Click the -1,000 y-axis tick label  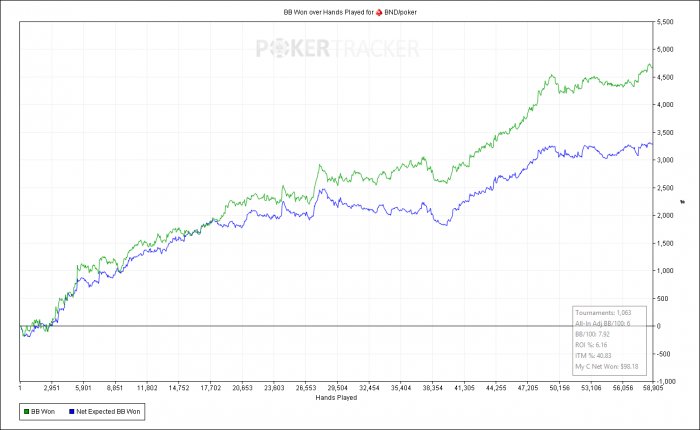click(x=666, y=382)
